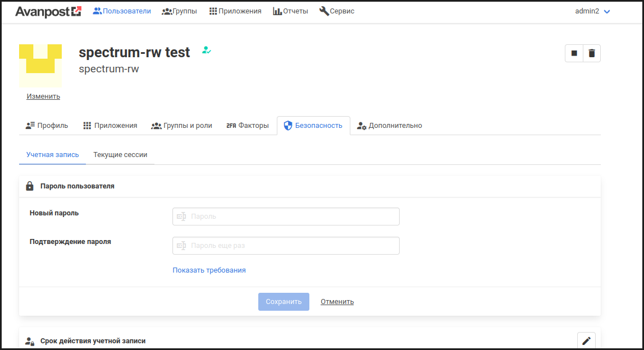Viewport: 644px width, 350px height.
Task: Click the Пароль пользователя section title
Action: tap(77, 186)
